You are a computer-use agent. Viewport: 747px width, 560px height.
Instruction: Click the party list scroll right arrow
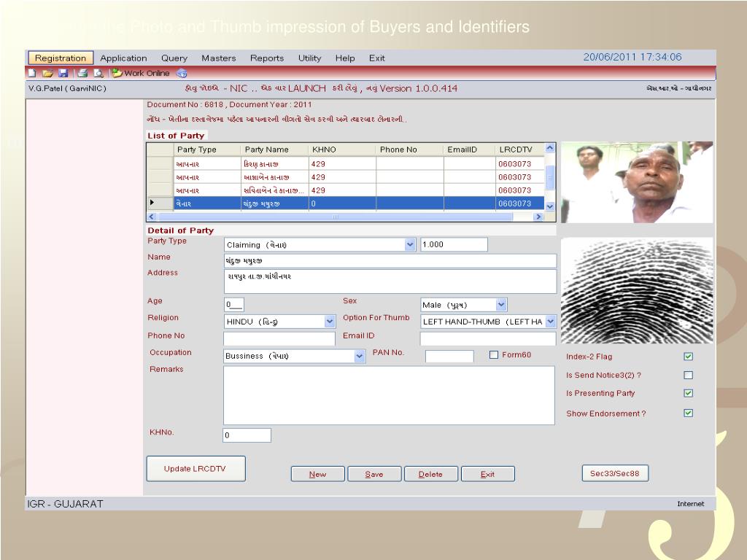pyautogui.click(x=539, y=217)
